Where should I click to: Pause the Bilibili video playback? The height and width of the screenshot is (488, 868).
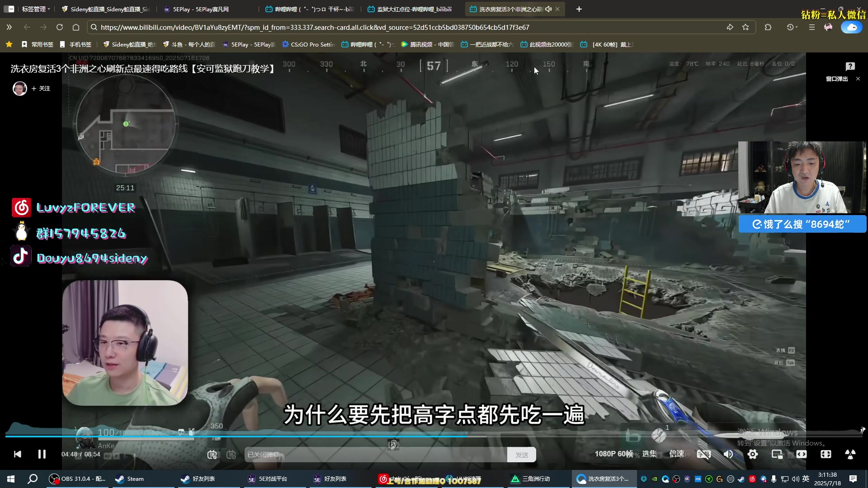[42, 454]
